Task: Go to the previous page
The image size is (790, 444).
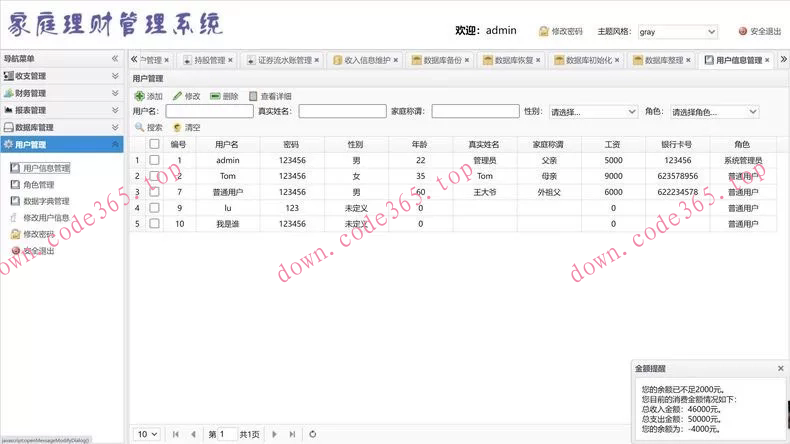Action: [x=193, y=434]
